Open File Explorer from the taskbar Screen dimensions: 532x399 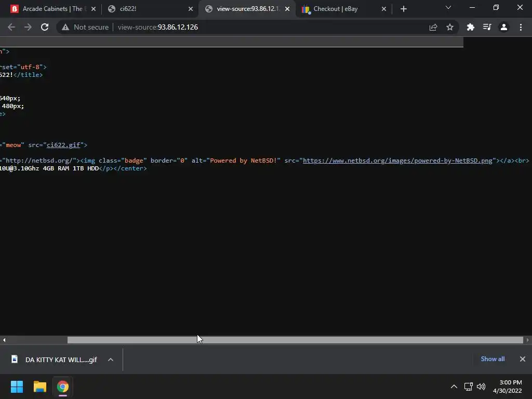click(39, 387)
